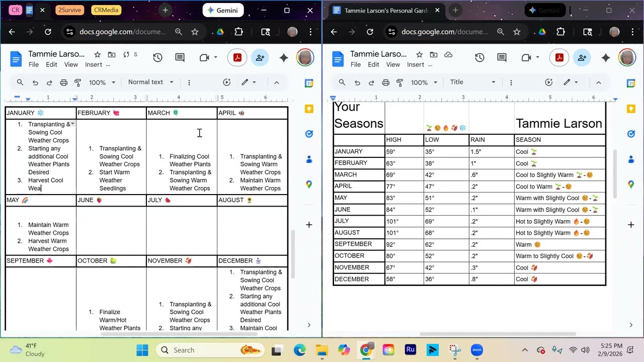Open Chrome from the taskbar

(x=366, y=350)
